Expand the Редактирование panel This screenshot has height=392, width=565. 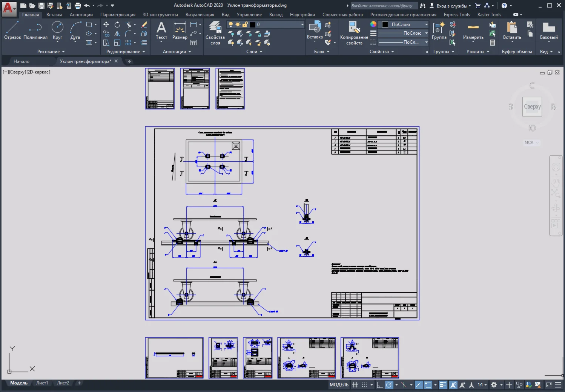[126, 52]
